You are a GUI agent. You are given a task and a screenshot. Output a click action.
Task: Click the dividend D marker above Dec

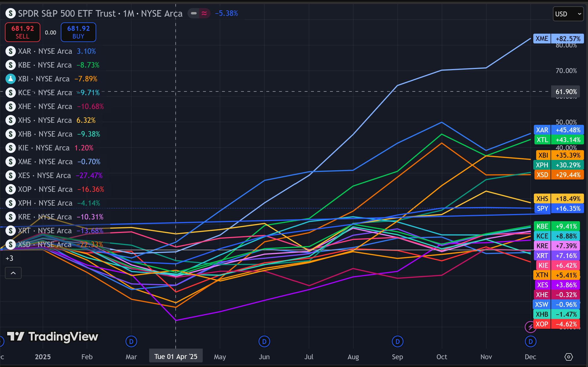530,342
